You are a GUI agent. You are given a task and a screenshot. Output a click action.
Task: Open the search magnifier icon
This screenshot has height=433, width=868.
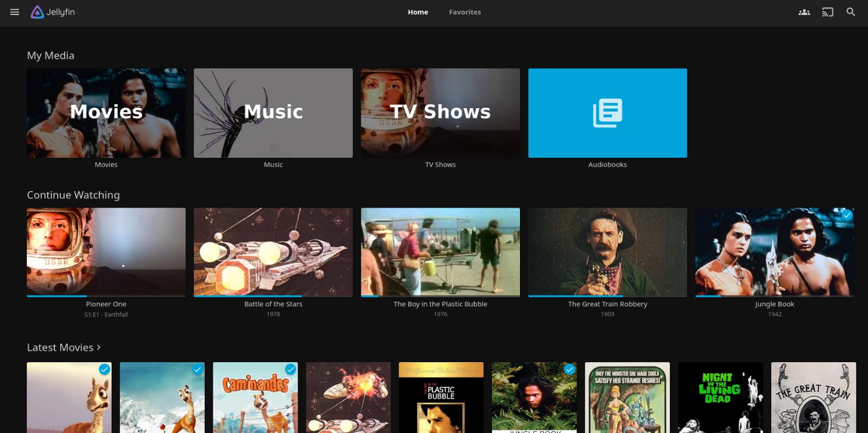tap(851, 12)
